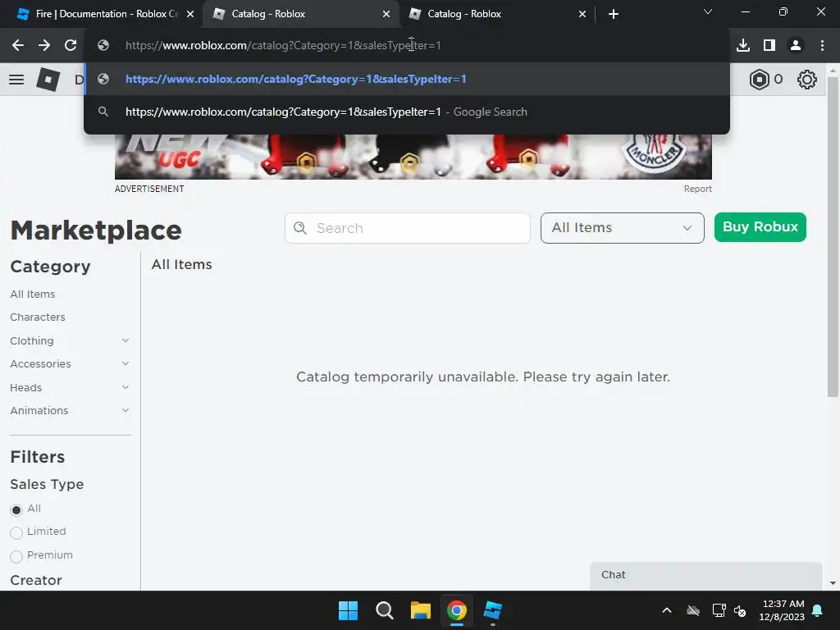Viewport: 840px width, 630px height.
Task: Open the Roblox hamburger navigation menu
Action: (16, 80)
